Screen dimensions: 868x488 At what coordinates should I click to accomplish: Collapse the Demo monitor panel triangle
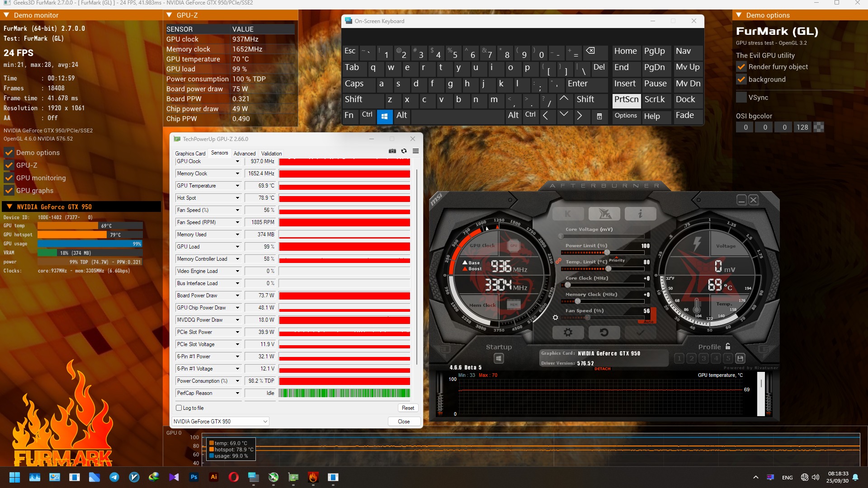tap(6, 15)
